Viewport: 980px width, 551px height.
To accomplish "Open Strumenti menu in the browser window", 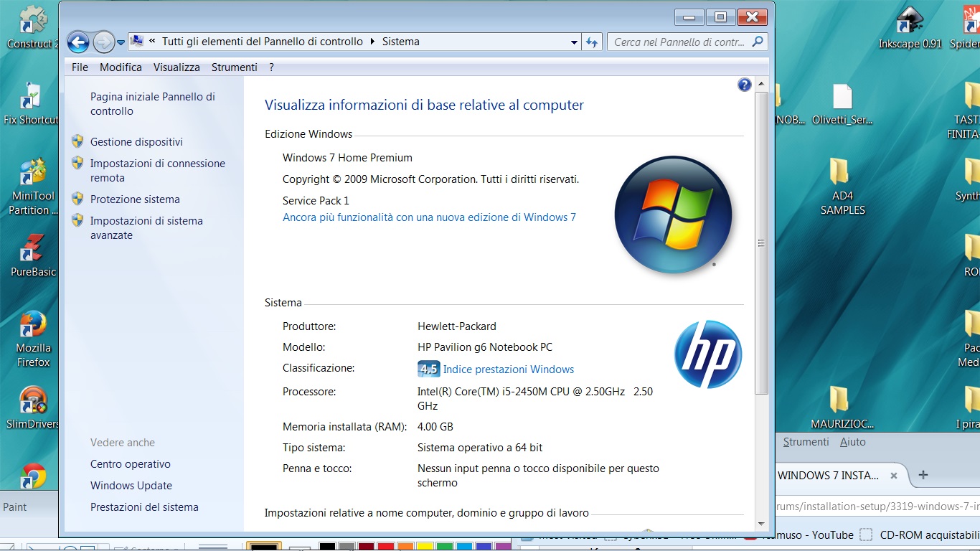I will click(x=806, y=442).
